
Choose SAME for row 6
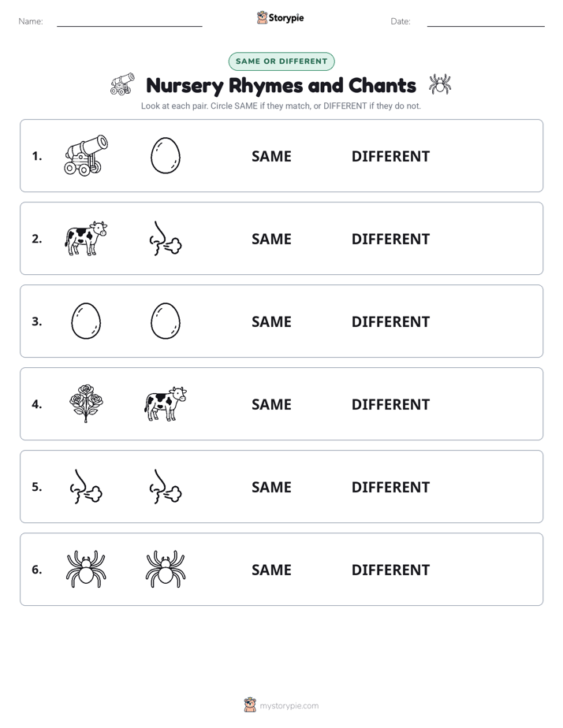point(271,569)
